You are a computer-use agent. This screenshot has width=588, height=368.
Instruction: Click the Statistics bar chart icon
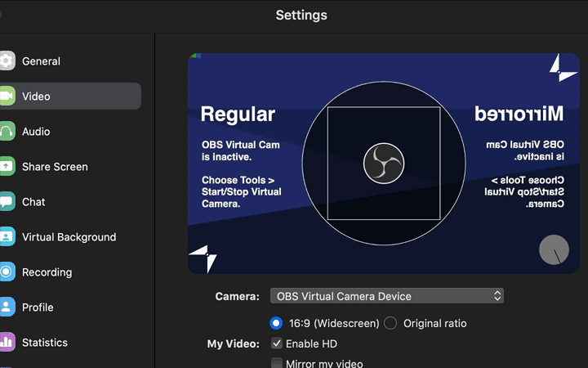pyautogui.click(x=7, y=342)
